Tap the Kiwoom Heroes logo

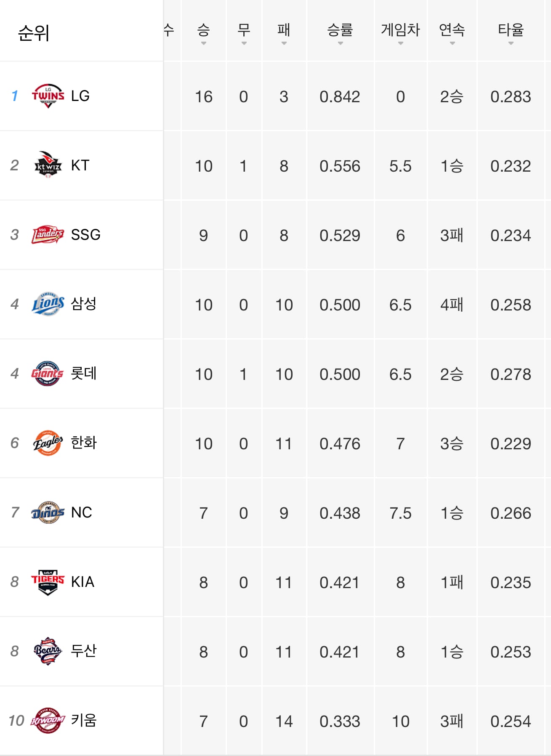[48, 720]
